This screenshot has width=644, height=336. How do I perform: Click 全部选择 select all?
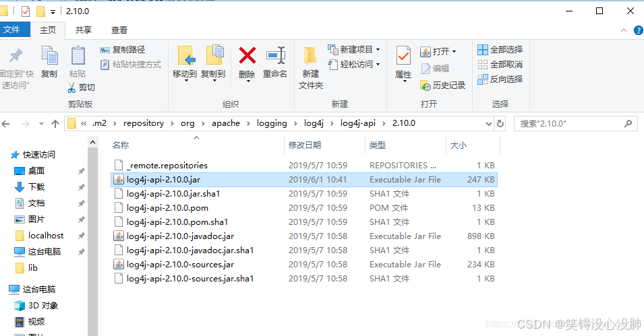(x=500, y=50)
